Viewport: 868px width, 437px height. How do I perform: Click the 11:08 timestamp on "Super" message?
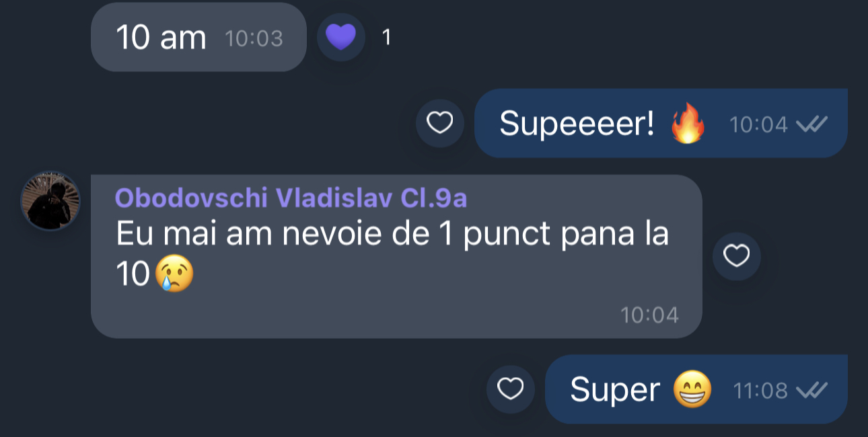pos(760,391)
